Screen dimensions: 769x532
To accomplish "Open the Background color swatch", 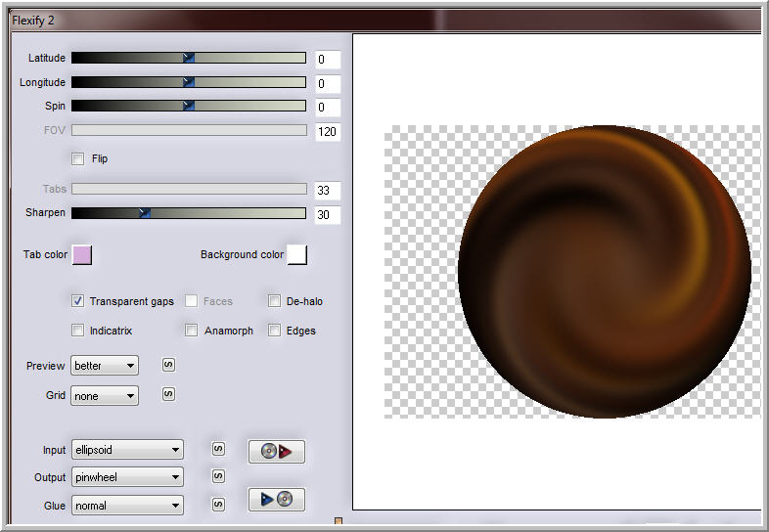I will pos(297,255).
